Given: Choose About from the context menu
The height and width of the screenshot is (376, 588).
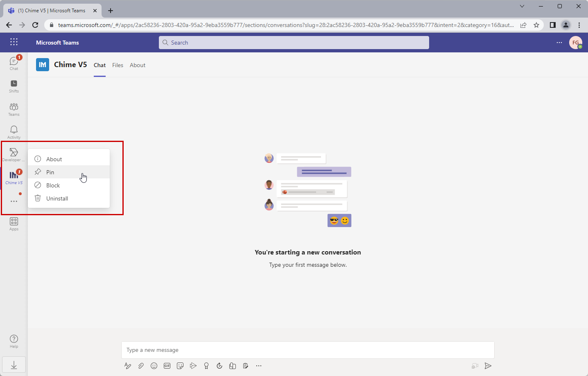Looking at the screenshot, I should coord(69,159).
